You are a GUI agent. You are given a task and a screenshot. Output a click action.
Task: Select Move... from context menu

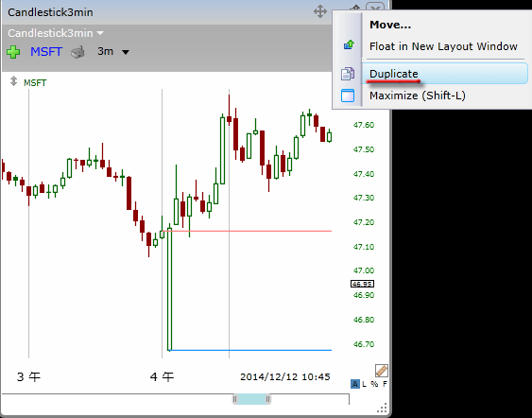pos(390,25)
